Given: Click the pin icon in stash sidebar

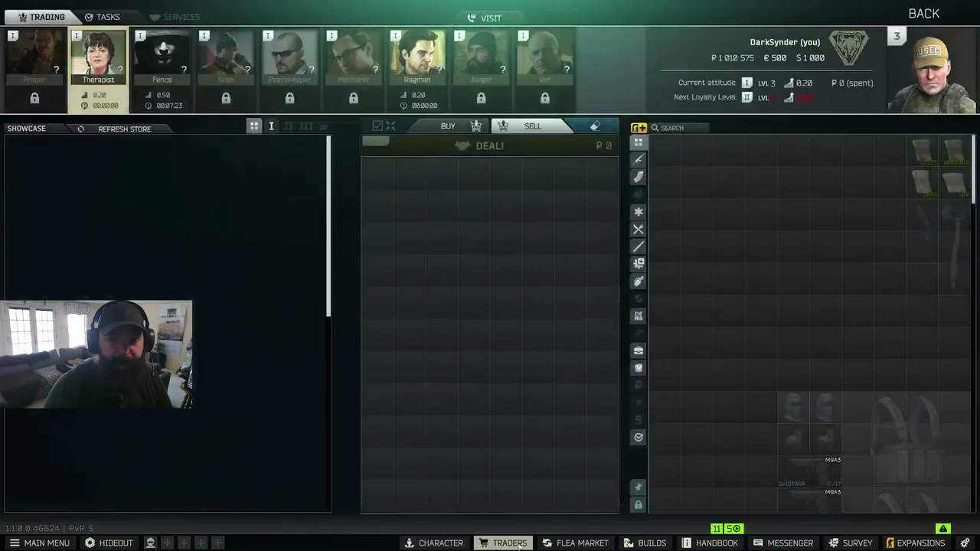Looking at the screenshot, I should coord(639,487).
